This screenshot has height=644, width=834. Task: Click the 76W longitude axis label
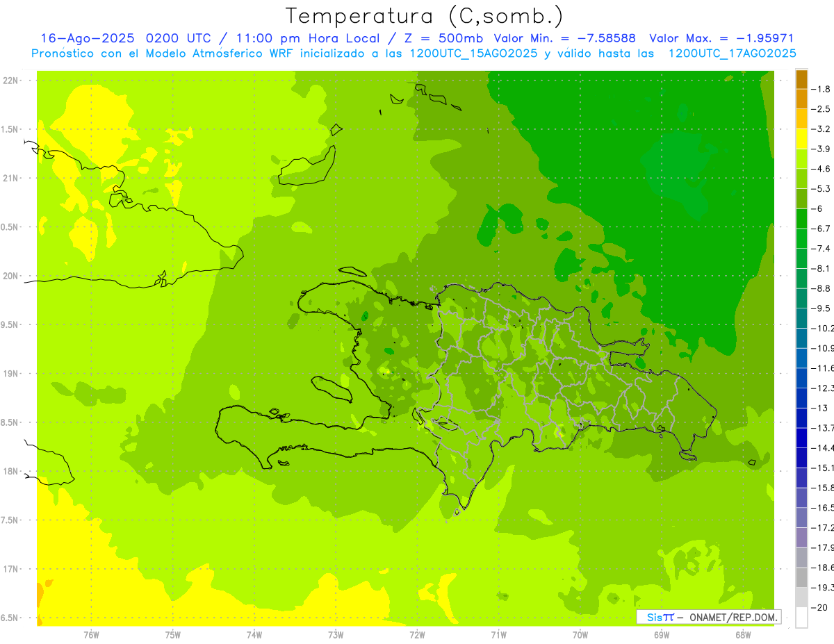[x=91, y=635]
